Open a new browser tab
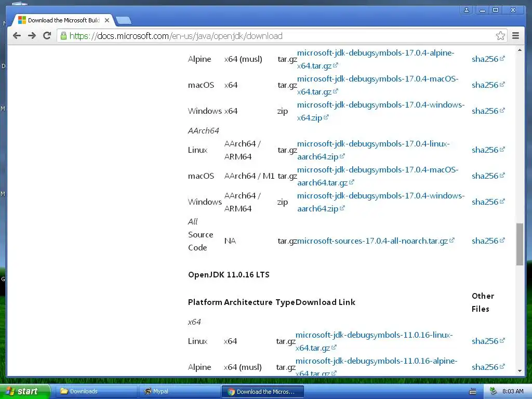Screen dimensions: 532x399 tap(124, 20)
